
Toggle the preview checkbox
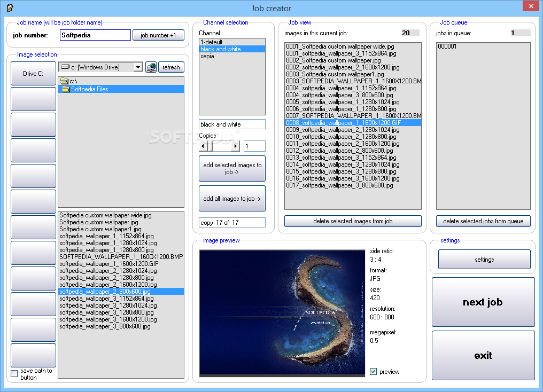(x=373, y=372)
